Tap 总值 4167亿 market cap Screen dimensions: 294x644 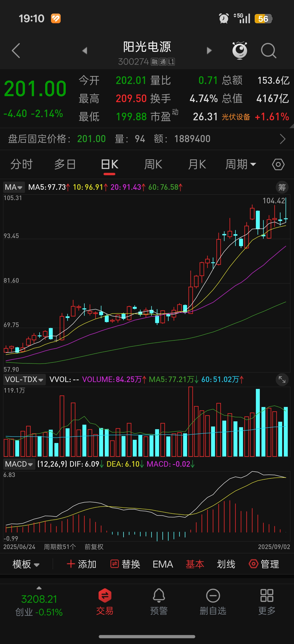[x=256, y=98]
